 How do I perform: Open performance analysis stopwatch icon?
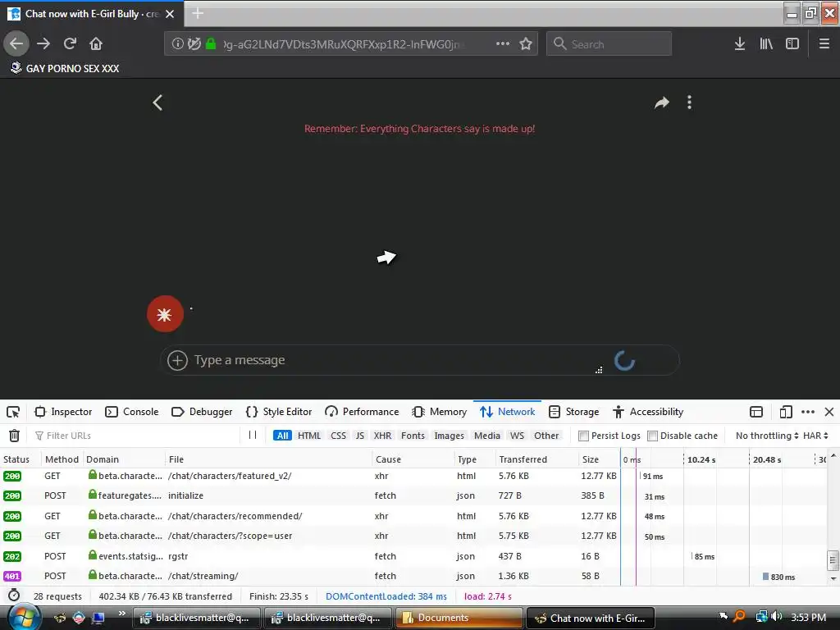(x=14, y=596)
